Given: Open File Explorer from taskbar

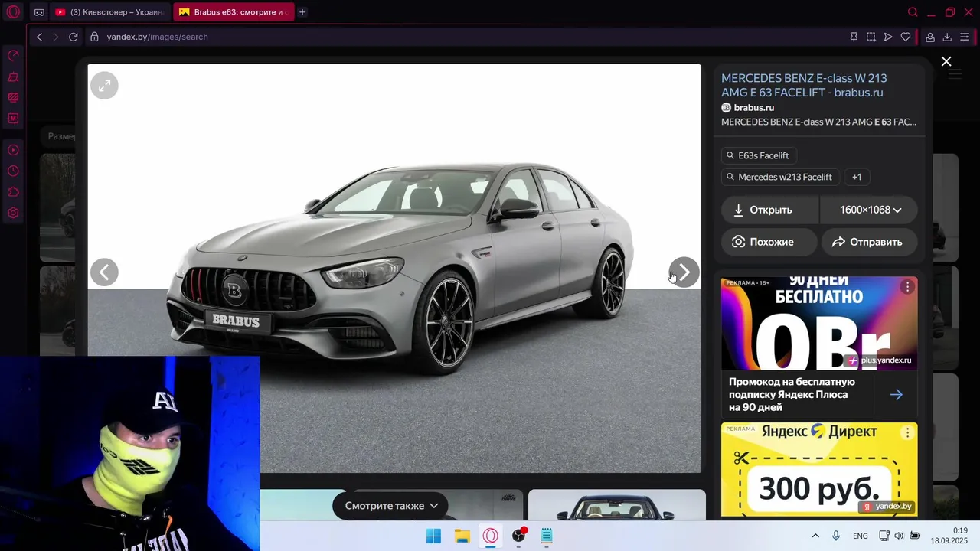Looking at the screenshot, I should 462,536.
